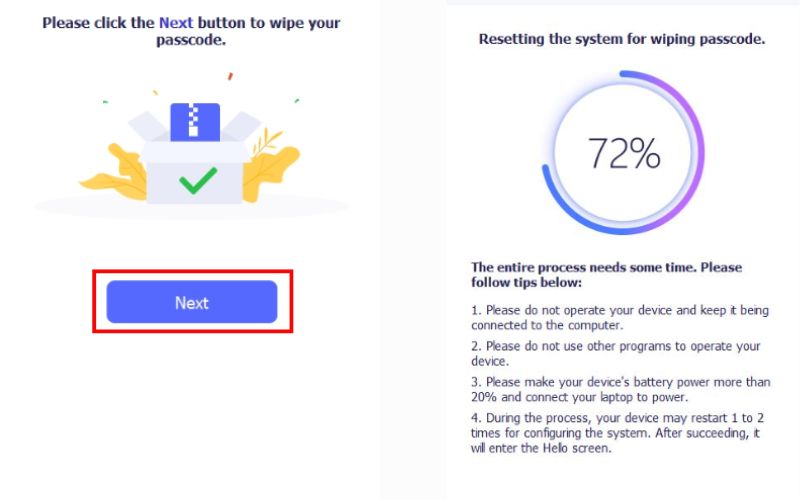Viewport: 800px width, 500px height.
Task: Click the green checkmark on the box
Action: (198, 180)
